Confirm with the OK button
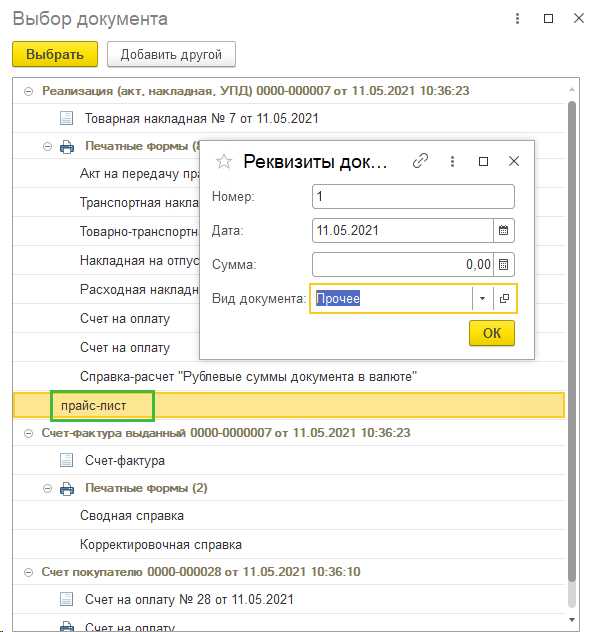The height and width of the screenshot is (632, 592). click(x=492, y=333)
